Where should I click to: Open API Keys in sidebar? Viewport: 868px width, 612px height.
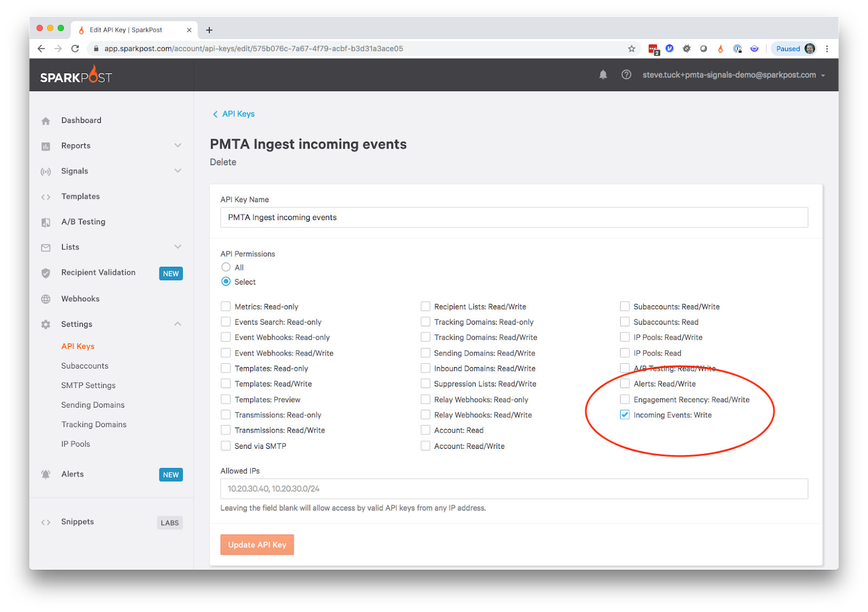[78, 346]
